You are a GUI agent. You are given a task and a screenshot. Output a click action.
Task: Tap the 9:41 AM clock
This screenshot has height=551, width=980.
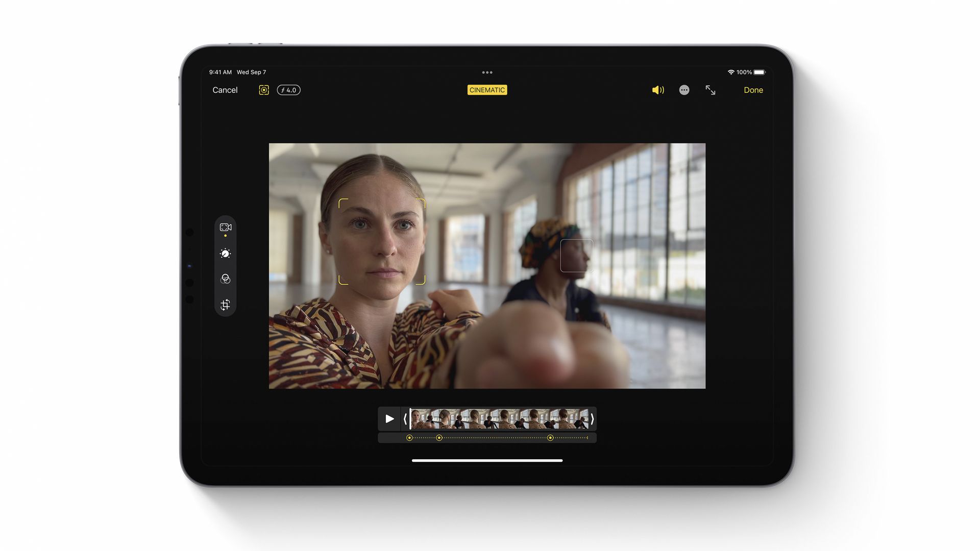[220, 72]
